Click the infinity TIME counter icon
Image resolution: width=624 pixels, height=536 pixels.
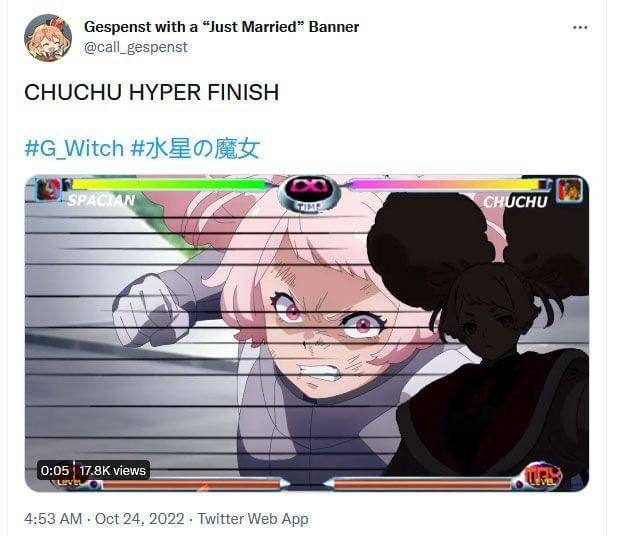click(x=309, y=193)
